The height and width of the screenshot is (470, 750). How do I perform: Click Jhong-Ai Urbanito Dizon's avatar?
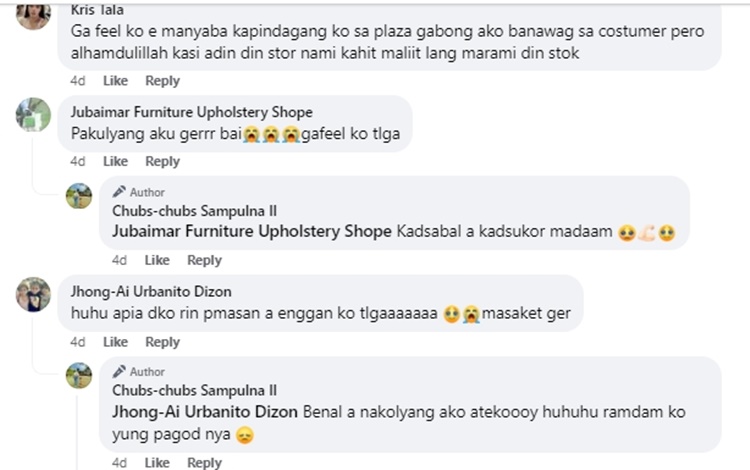pyautogui.click(x=33, y=294)
